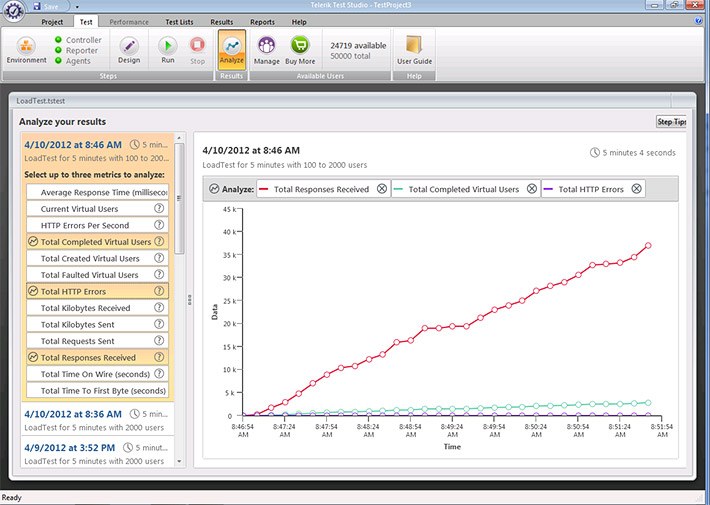Remove Total Completed Virtual Users from chart
Viewport: 710px width, 505px height.
pos(532,189)
